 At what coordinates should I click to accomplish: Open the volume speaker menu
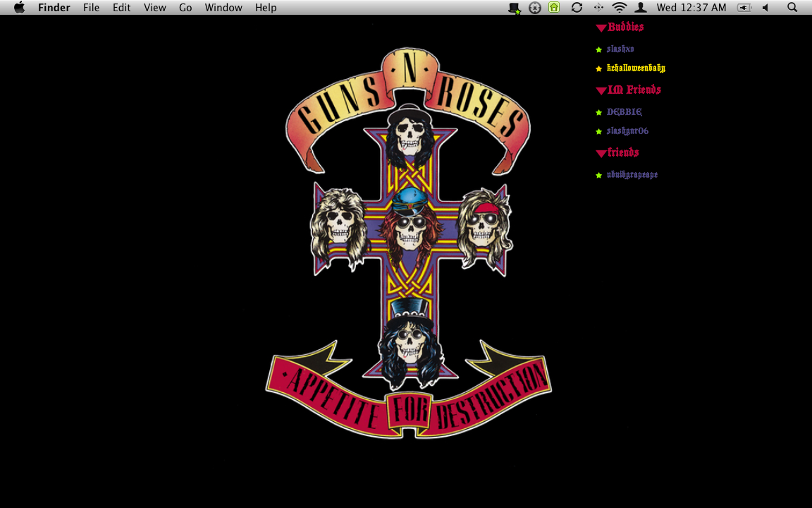[765, 7]
